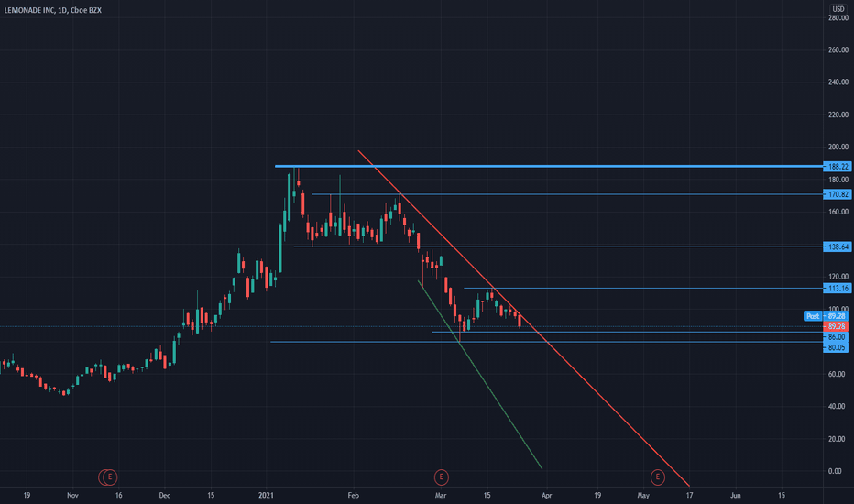
Task: Click the Mar time axis label
Action: tap(441, 495)
